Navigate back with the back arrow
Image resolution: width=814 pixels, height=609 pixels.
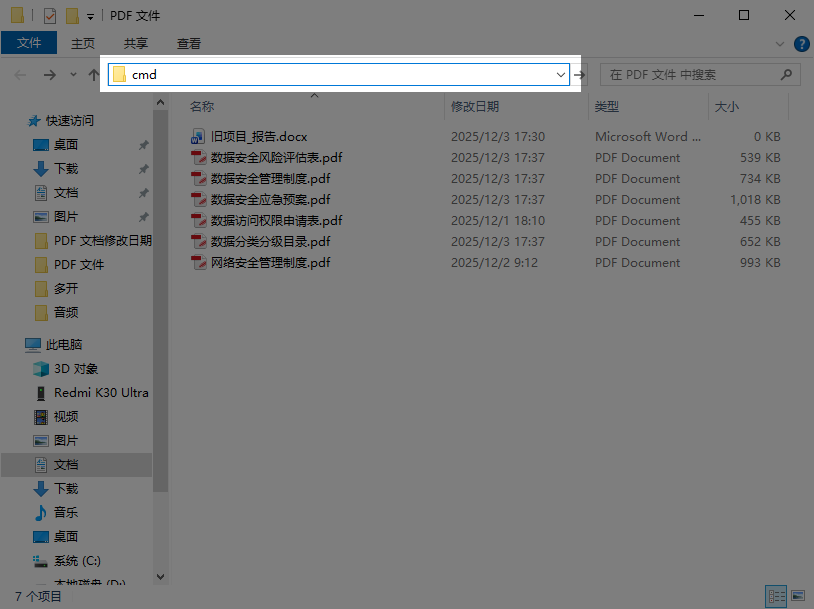[x=20, y=75]
